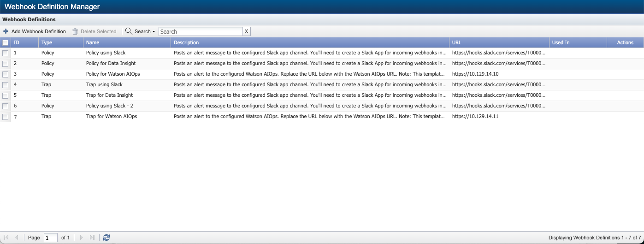Go to first page arrow
The image size is (644, 244).
tap(6, 238)
